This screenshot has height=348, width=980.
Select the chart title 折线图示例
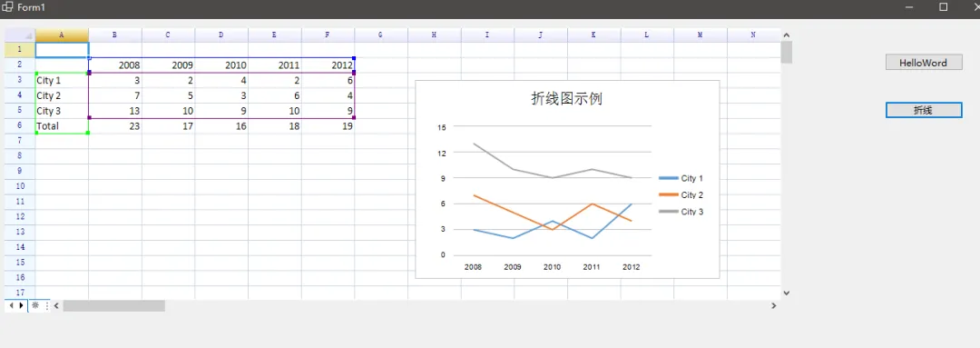pos(566,99)
